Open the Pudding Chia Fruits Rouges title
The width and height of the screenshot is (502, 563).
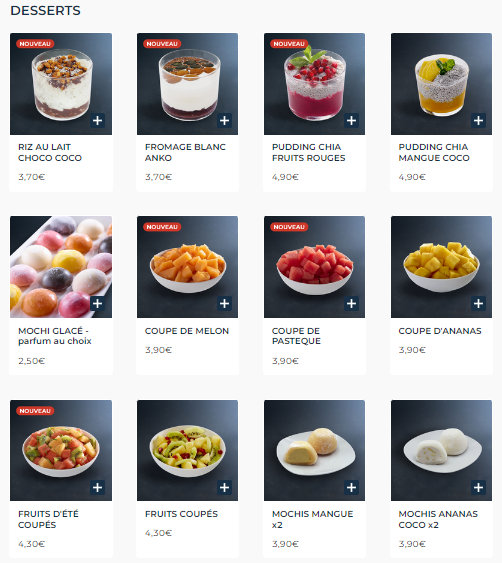click(x=308, y=152)
